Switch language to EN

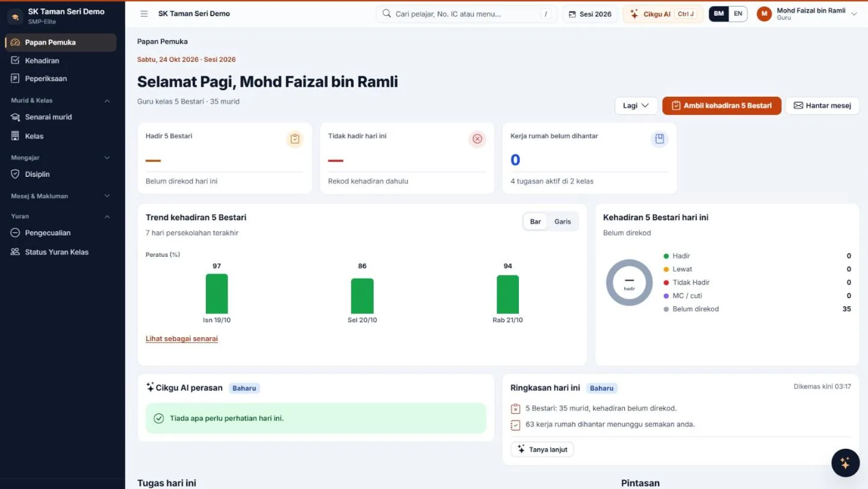point(738,14)
